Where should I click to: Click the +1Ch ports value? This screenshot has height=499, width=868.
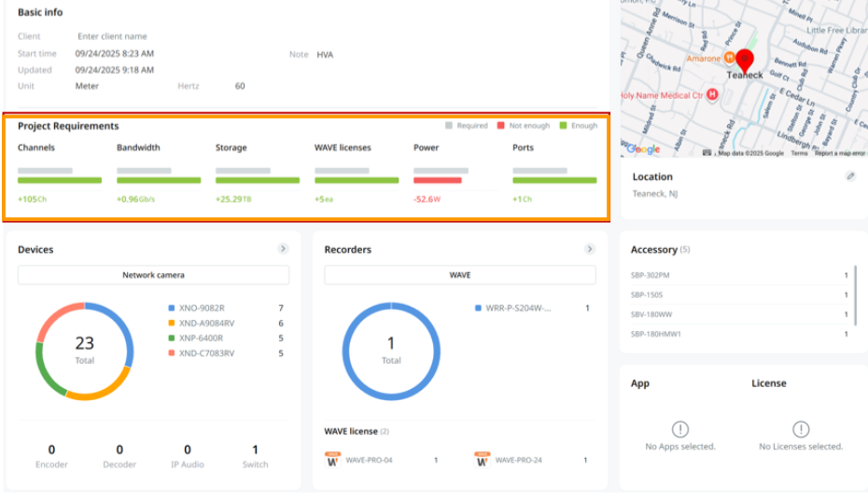[522, 200]
